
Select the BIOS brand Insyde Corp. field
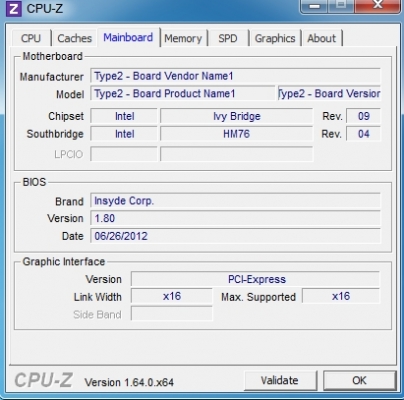235,201
